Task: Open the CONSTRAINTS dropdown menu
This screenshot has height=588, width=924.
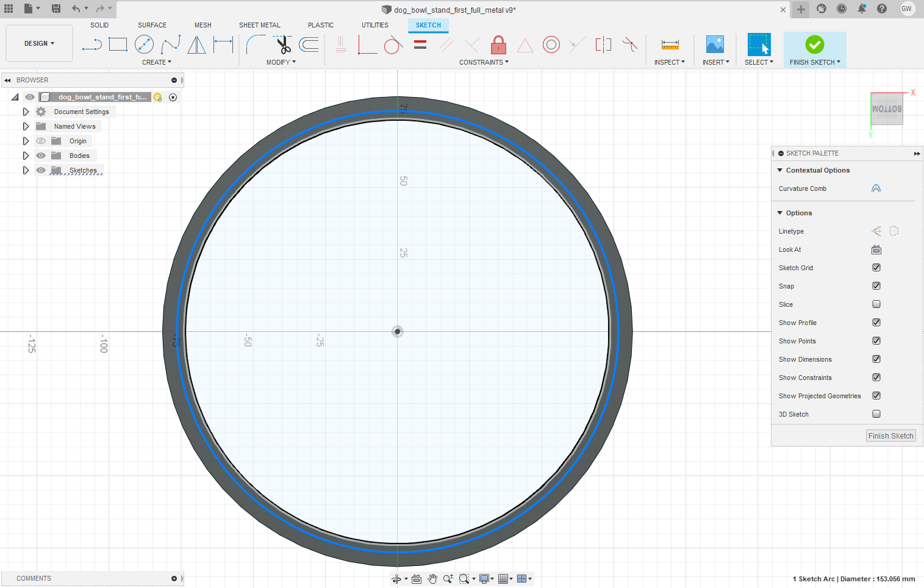Action: (484, 62)
